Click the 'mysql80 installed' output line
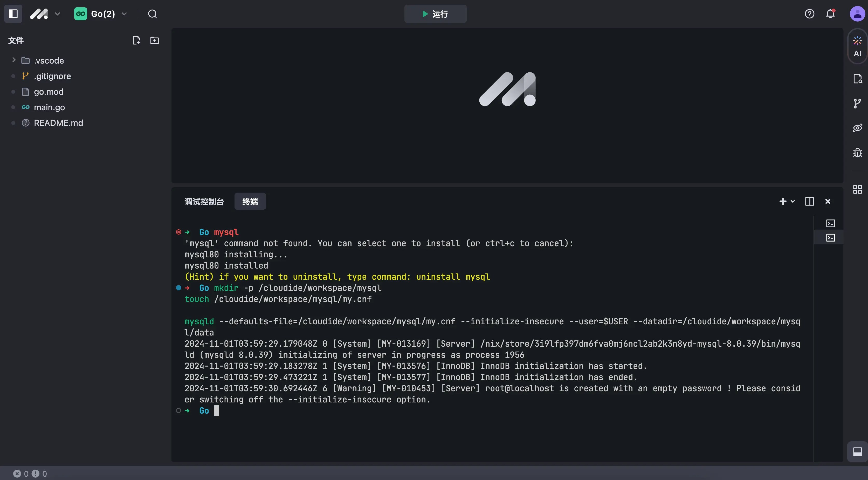Viewport: 868px width, 480px height. pyautogui.click(x=226, y=266)
